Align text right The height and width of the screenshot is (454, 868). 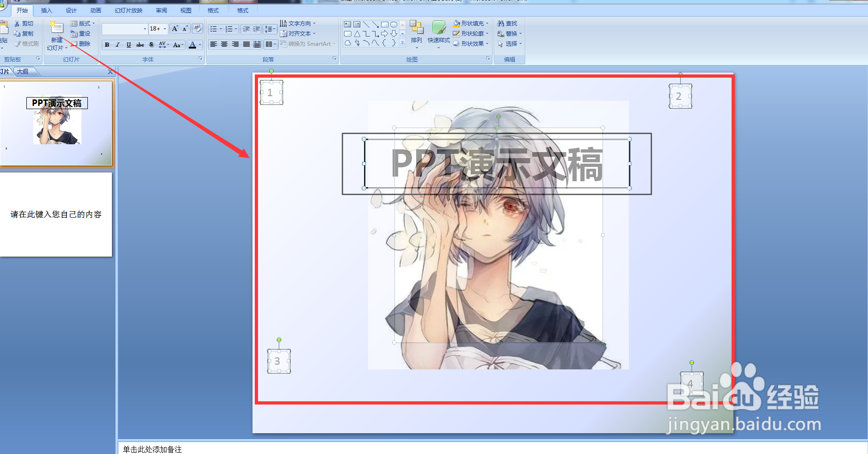235,44
